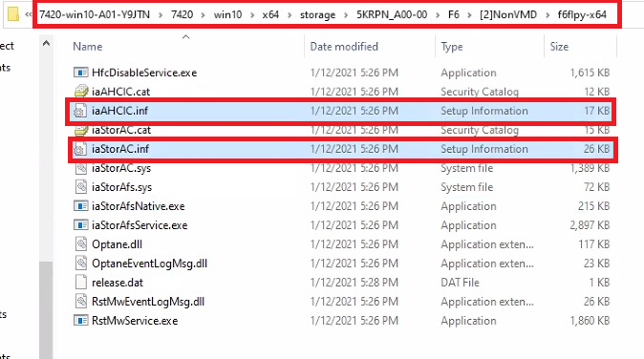Click the HfcDisableService.exe application icon
644x359 pixels.
(80, 73)
